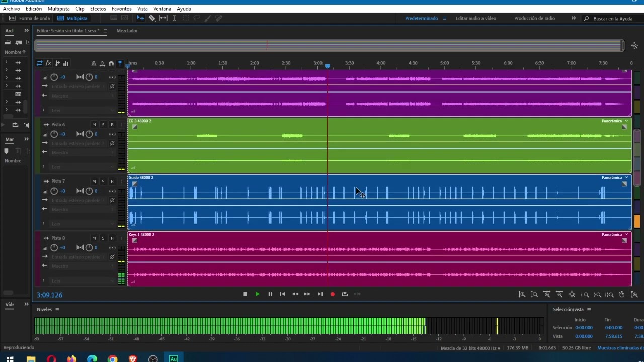Click the Buscar en la Ayuda search field
The width and height of the screenshot is (644, 362).
point(613,19)
